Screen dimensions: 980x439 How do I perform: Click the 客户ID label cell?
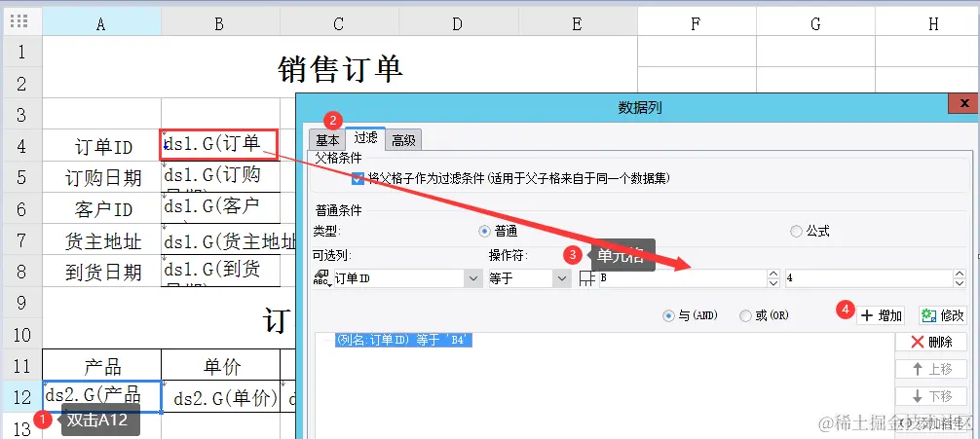tap(102, 208)
